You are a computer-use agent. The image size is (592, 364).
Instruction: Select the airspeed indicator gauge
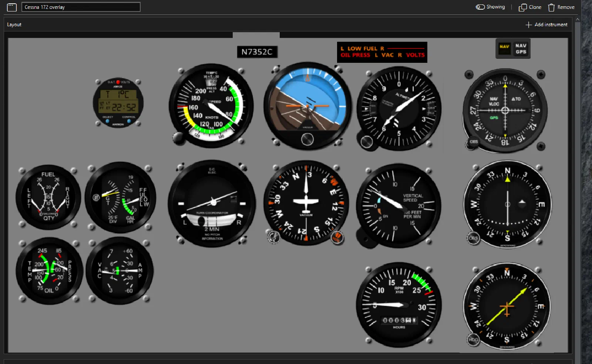211,106
